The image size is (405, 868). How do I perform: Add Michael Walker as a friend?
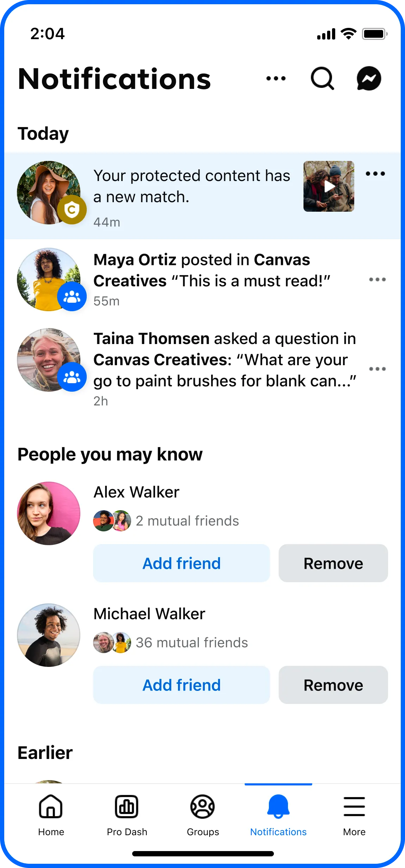coord(182,685)
